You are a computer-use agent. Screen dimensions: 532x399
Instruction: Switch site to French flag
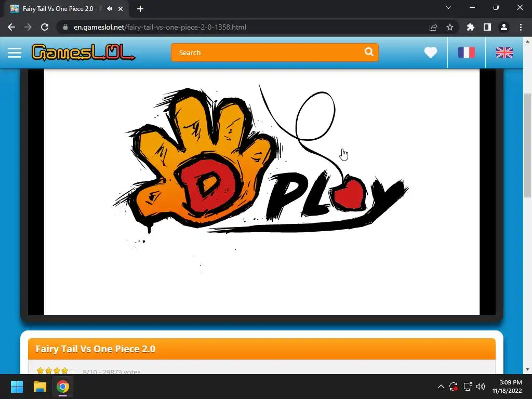(x=467, y=52)
